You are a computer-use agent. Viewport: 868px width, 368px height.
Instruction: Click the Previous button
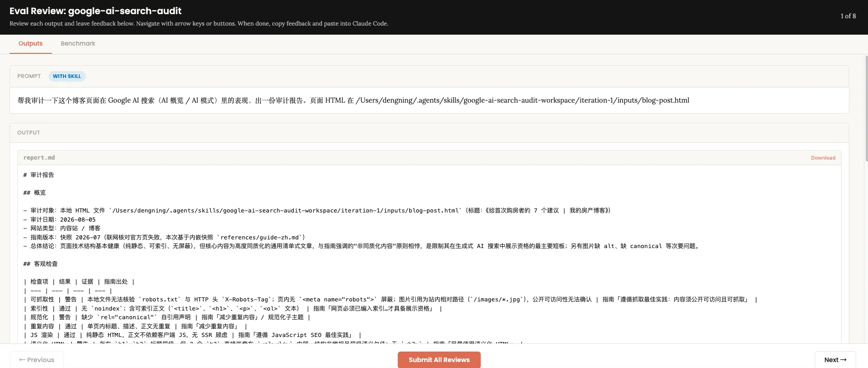coord(36,360)
